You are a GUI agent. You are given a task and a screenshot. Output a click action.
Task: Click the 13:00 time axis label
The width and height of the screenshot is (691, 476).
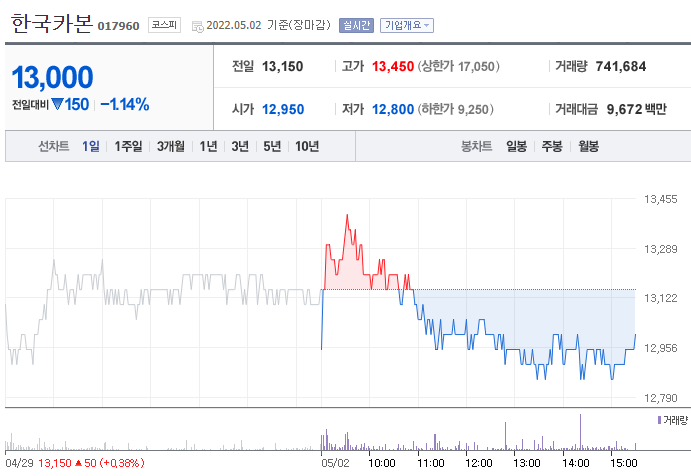(527, 463)
